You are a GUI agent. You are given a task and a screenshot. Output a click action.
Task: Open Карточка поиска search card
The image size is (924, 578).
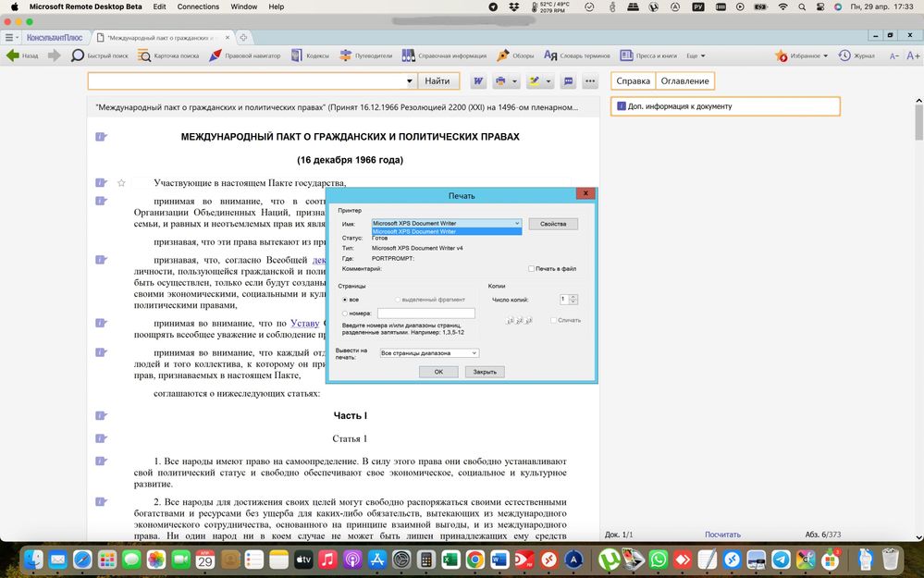coord(168,55)
